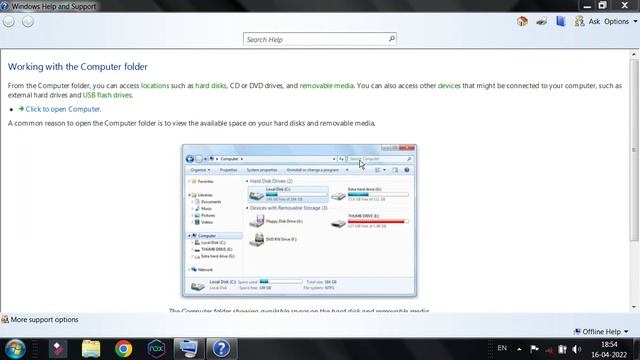Image resolution: width=640 pixels, height=360 pixels.
Task: Open the 'hard disks' glossary link
Action: [211, 86]
